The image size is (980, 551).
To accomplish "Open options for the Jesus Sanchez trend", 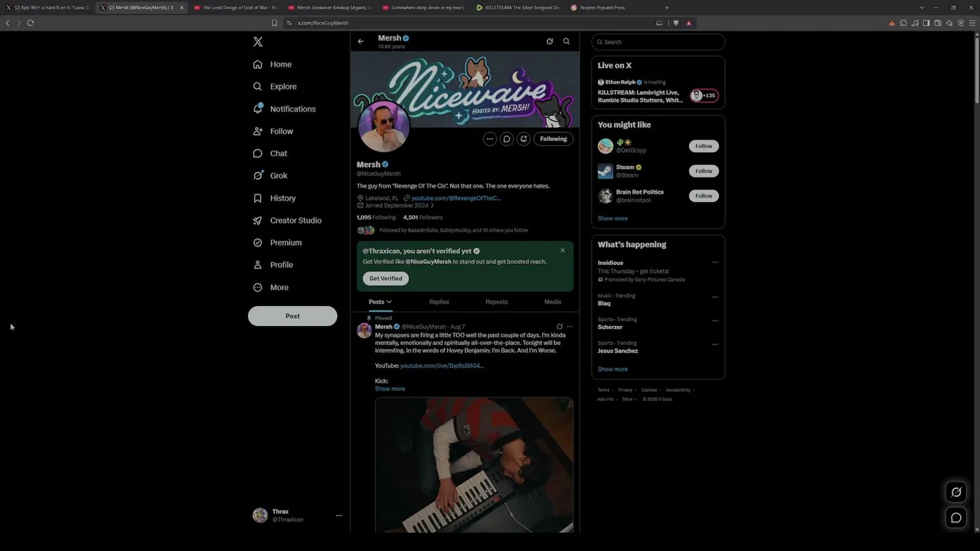I will coord(715,344).
